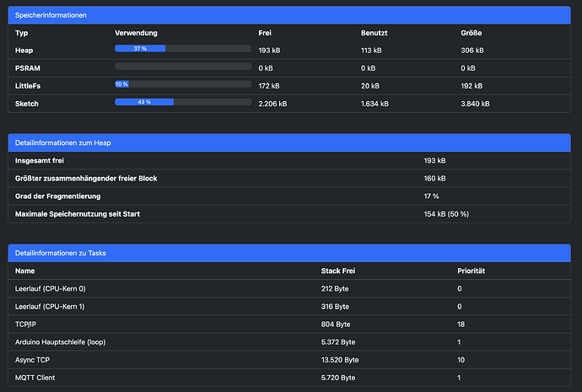Select the Leerlauf (CPU-Kern 0) task name

(x=50, y=288)
